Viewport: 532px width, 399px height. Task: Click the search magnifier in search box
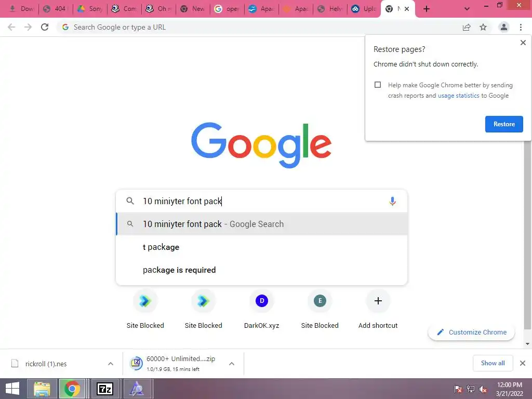[x=130, y=201]
